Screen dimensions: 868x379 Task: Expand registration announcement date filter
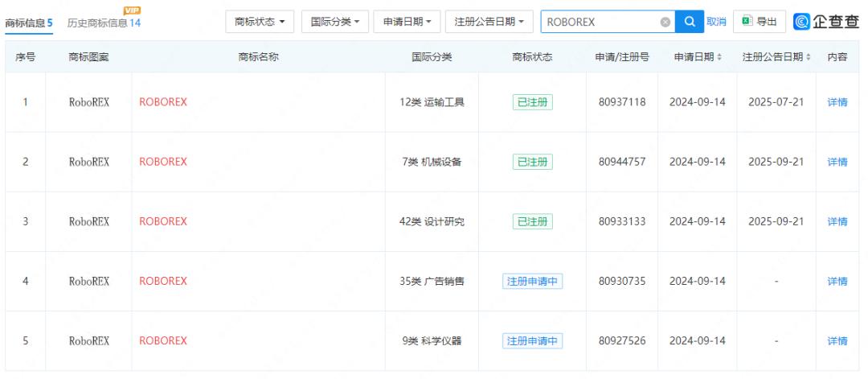(489, 22)
